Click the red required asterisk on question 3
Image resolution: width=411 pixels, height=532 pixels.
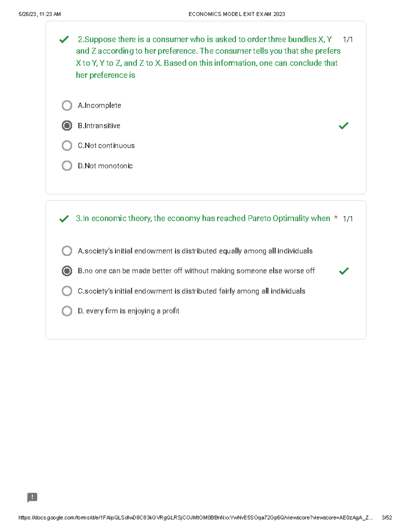pyautogui.click(x=336, y=218)
